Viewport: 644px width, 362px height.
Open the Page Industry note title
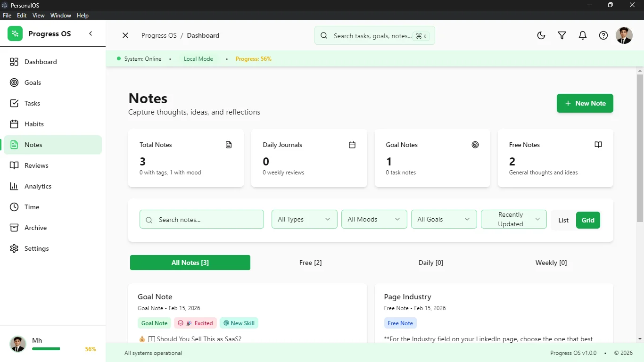pos(408,297)
